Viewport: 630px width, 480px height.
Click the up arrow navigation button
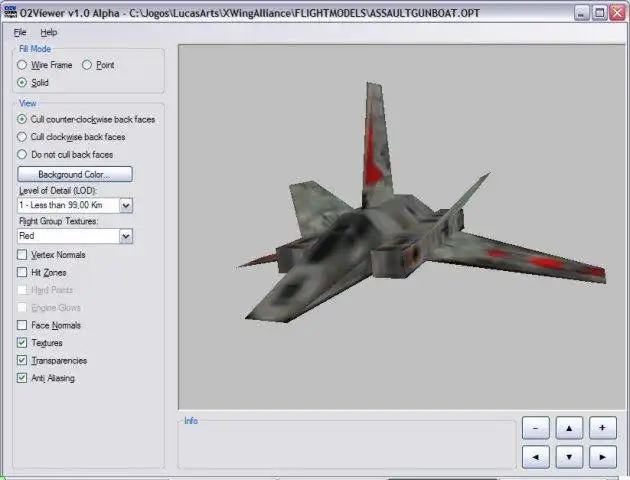(x=569, y=428)
